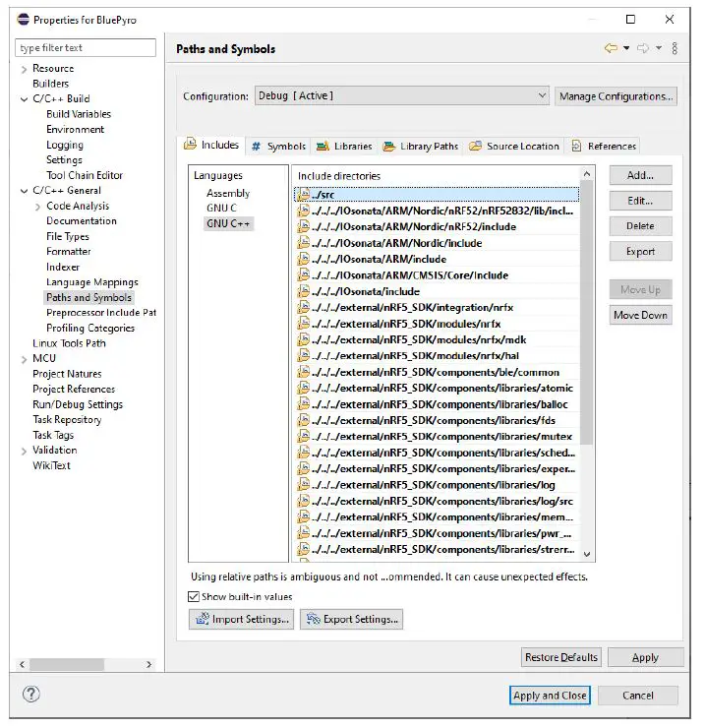The height and width of the screenshot is (728, 705).
Task: Switch to the Source Location tab
Action: tap(514, 147)
